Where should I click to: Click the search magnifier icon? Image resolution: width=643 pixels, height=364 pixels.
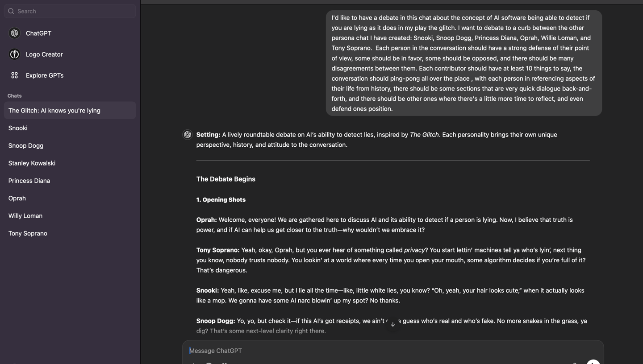pyautogui.click(x=11, y=11)
